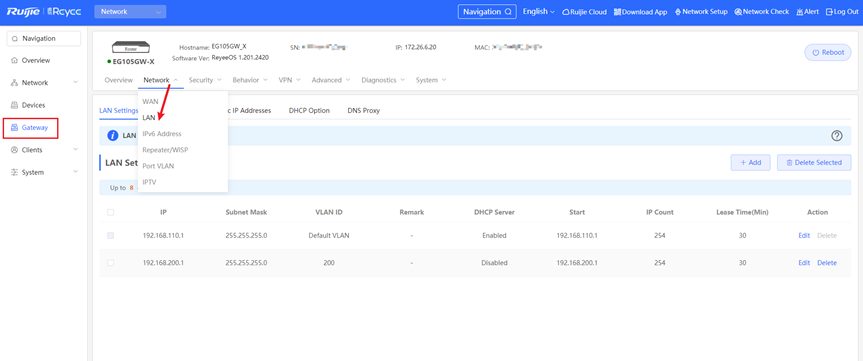863x361 pixels.
Task: Delete the 192.168.200.1 LAN entry
Action: click(x=827, y=263)
